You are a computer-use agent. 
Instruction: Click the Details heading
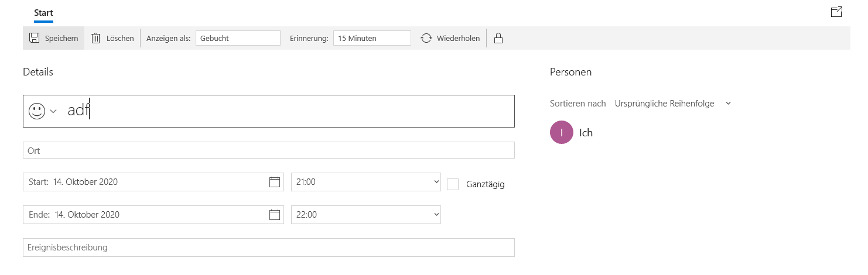[x=38, y=72]
